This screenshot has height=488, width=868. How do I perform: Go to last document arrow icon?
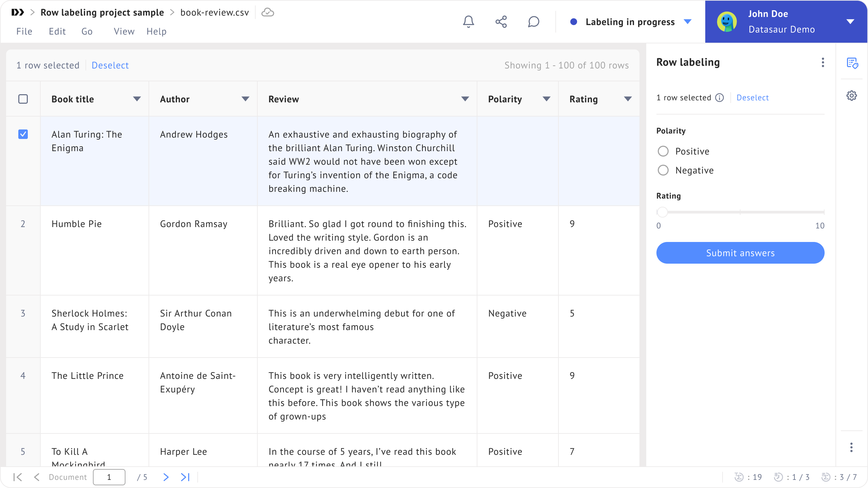185,477
